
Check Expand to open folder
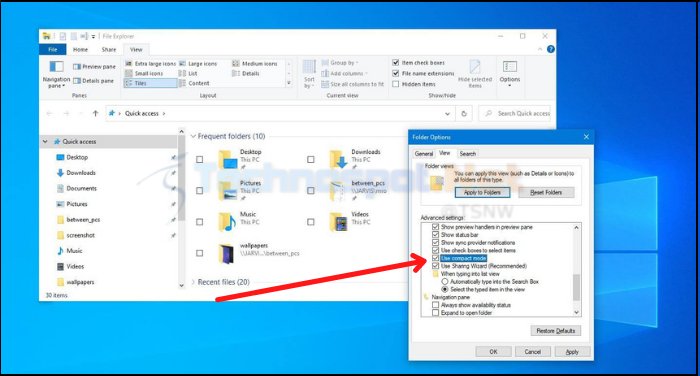click(435, 313)
